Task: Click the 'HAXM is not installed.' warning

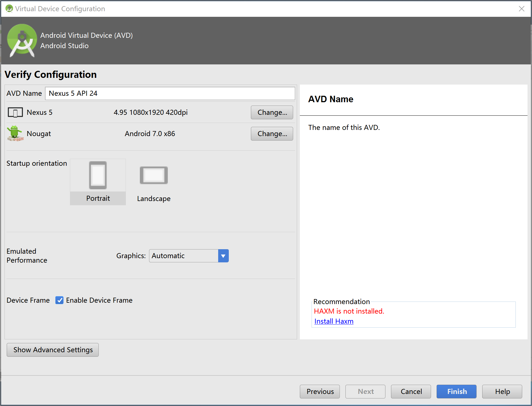Action: (x=349, y=311)
